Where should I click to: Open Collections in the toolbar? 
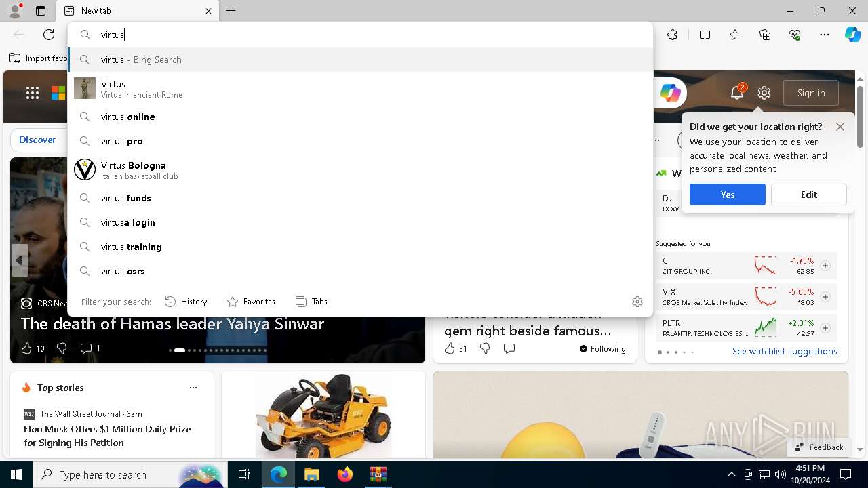tap(765, 35)
